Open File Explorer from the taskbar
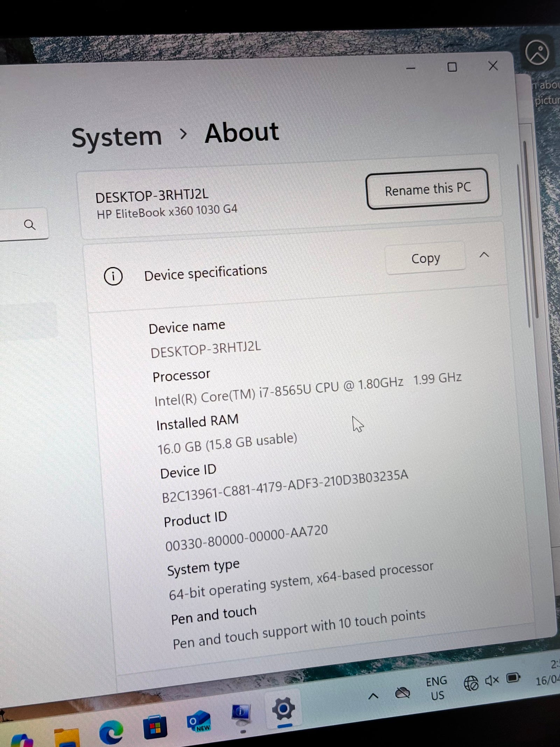 [x=66, y=738]
